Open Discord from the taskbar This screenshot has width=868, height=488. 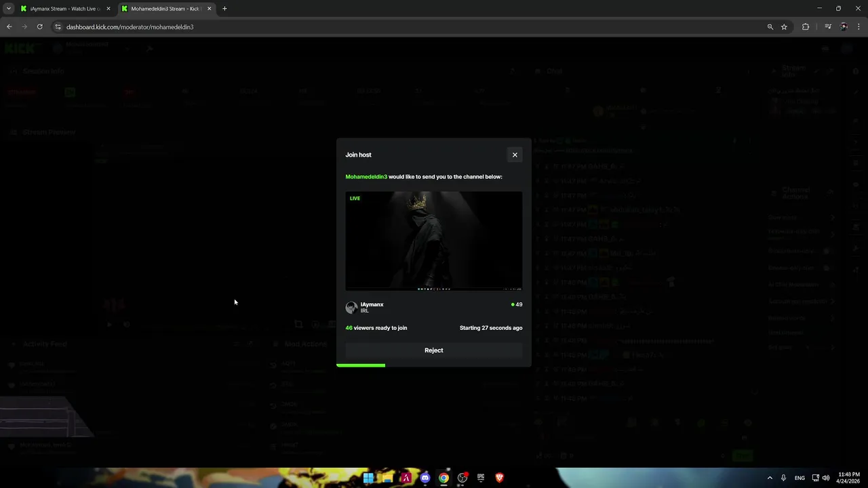pyautogui.click(x=425, y=478)
